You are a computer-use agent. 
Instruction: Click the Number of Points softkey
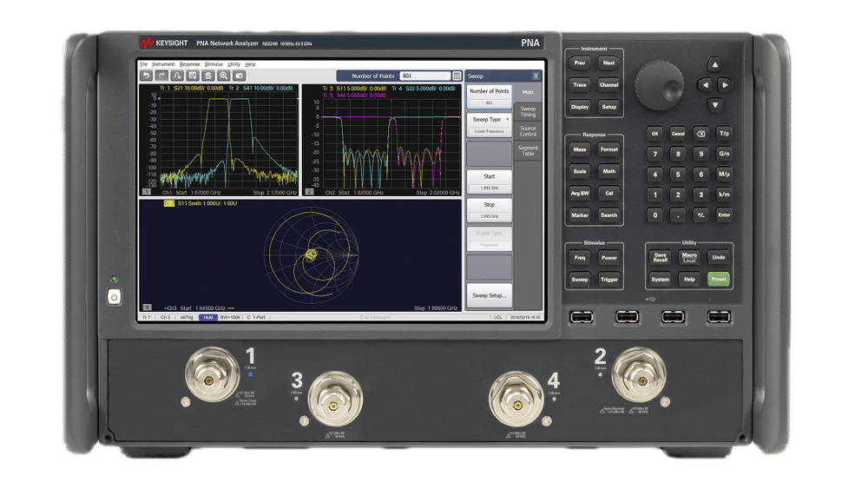[x=490, y=96]
